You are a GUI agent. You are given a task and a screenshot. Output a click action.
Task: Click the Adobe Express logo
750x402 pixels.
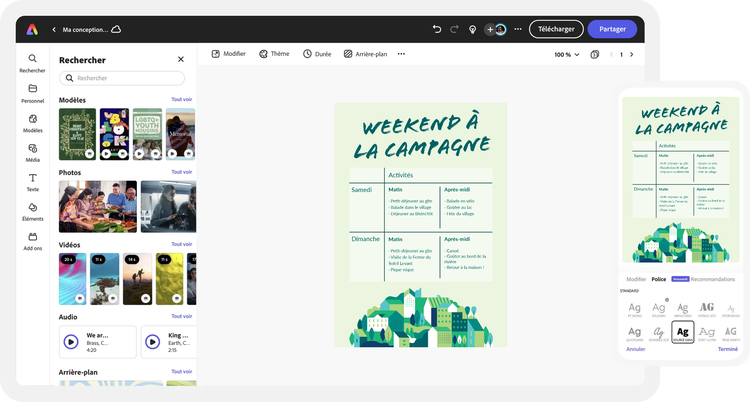(32, 29)
